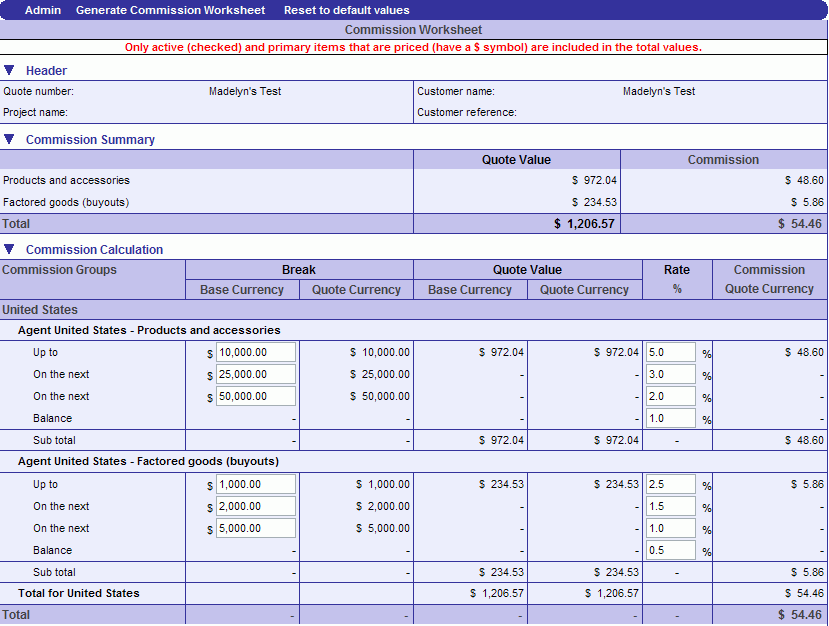Viewport: 829px width, 626px height.
Task: Edit the 0.5 percent rate field
Action: (x=670, y=550)
